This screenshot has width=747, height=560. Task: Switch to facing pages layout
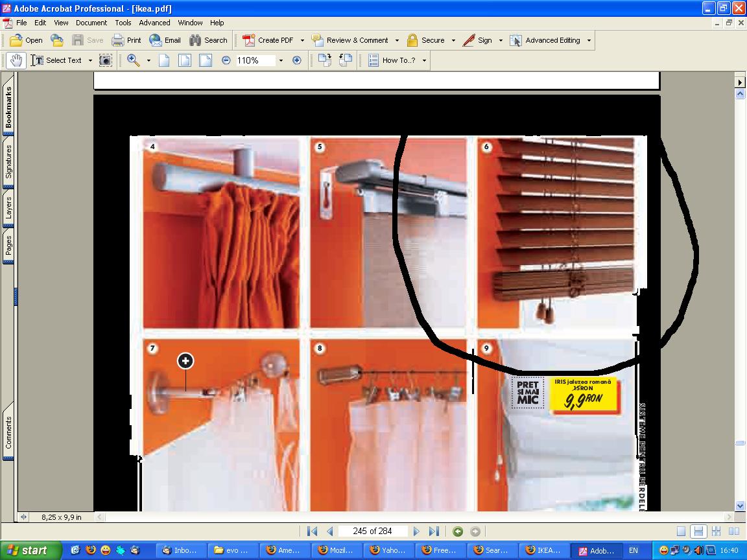click(733, 531)
